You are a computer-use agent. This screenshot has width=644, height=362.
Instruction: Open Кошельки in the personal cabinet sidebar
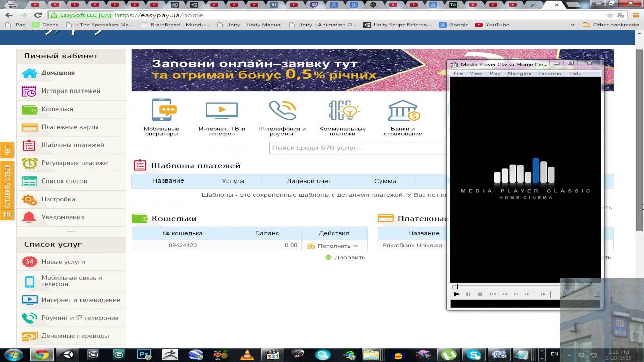[x=71, y=109]
